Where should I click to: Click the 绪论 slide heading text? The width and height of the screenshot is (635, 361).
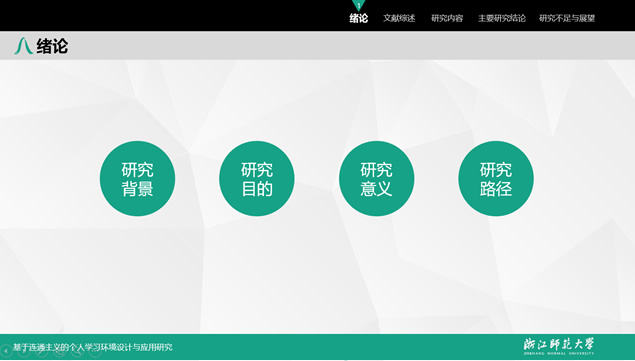click(x=52, y=46)
